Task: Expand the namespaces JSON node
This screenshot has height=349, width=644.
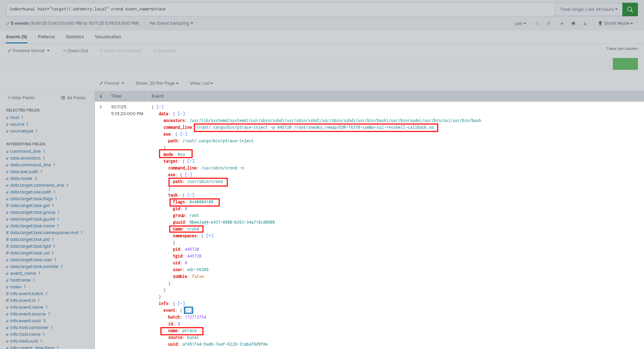Action: click(210, 236)
